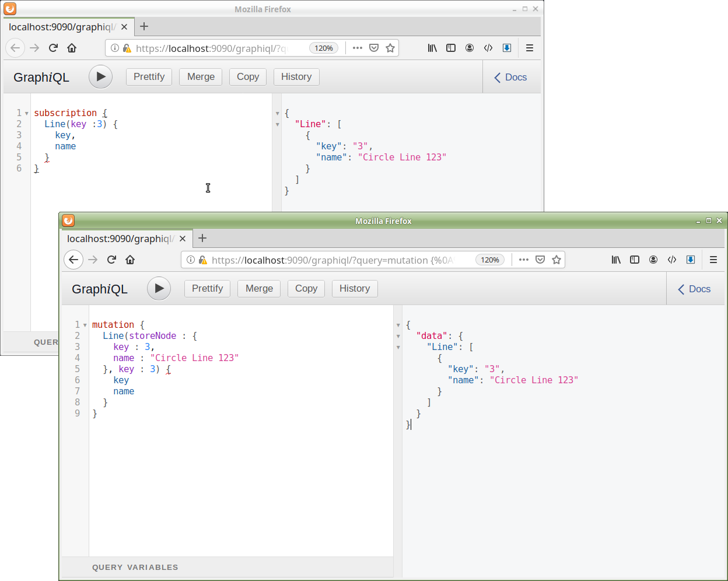Select the localhost:9090/graphiql tab in back window
728x581 pixels.
(x=62, y=27)
